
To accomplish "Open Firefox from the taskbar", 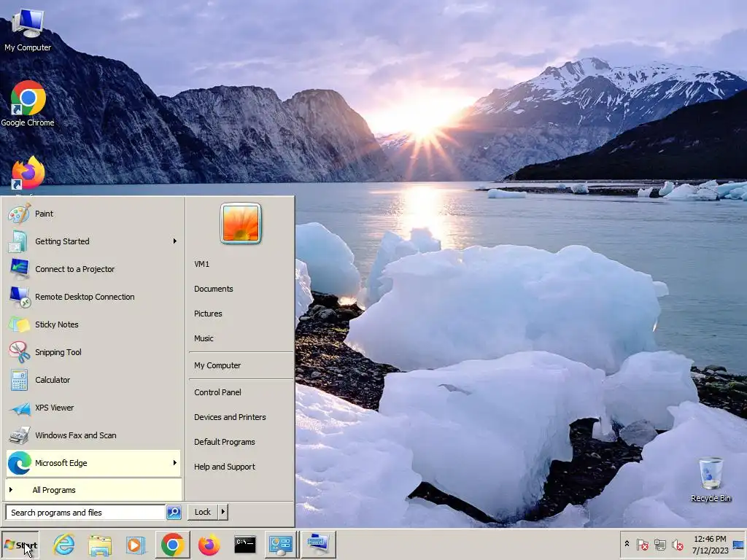I will click(x=209, y=545).
